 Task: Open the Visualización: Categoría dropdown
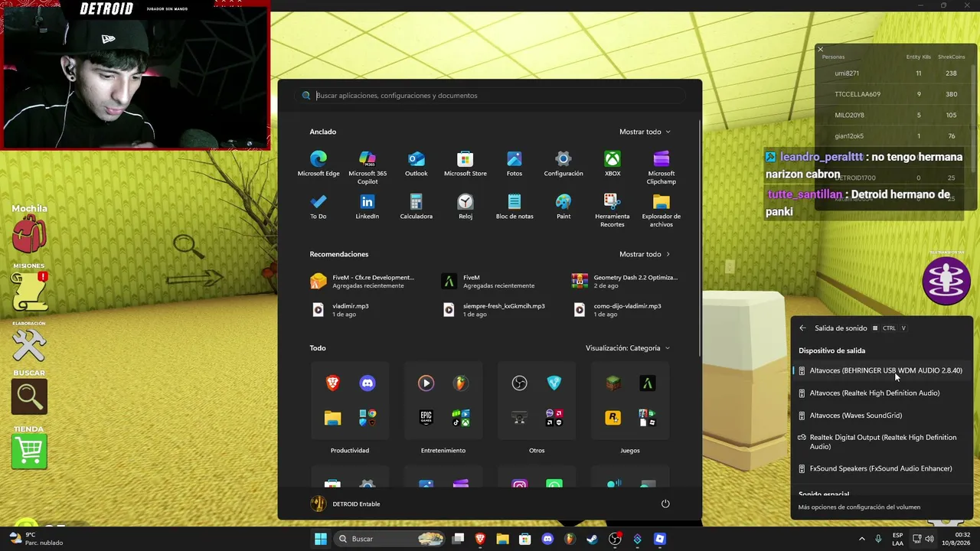click(x=628, y=348)
